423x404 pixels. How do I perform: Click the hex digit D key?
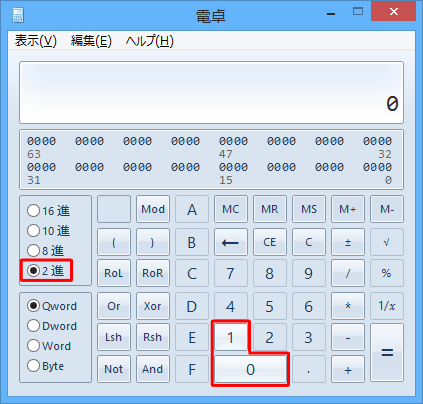pos(192,306)
